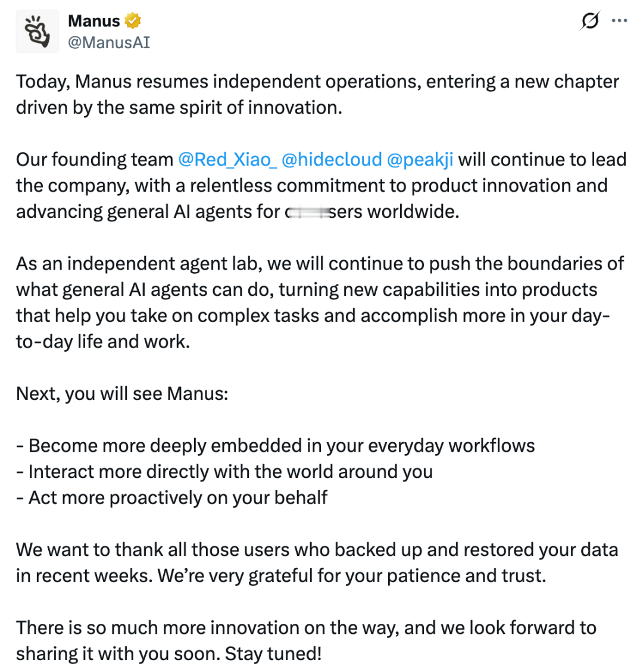Viewport: 643px width, 672px height.
Task: Visit the @hidecloud mention
Action: [x=332, y=160]
